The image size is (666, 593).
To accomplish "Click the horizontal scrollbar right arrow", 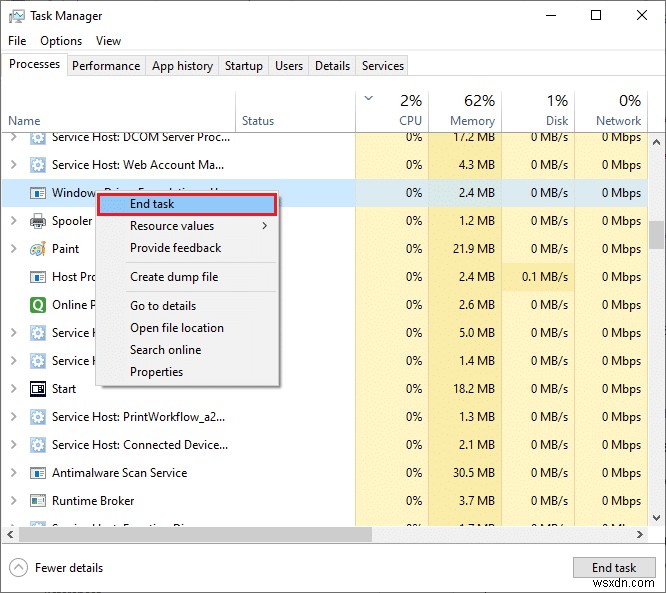I will [640, 534].
